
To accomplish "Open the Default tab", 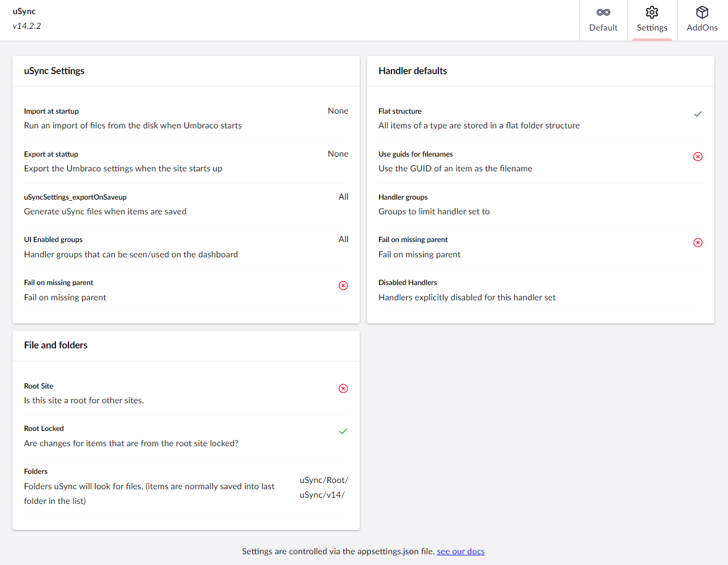I will (x=603, y=20).
